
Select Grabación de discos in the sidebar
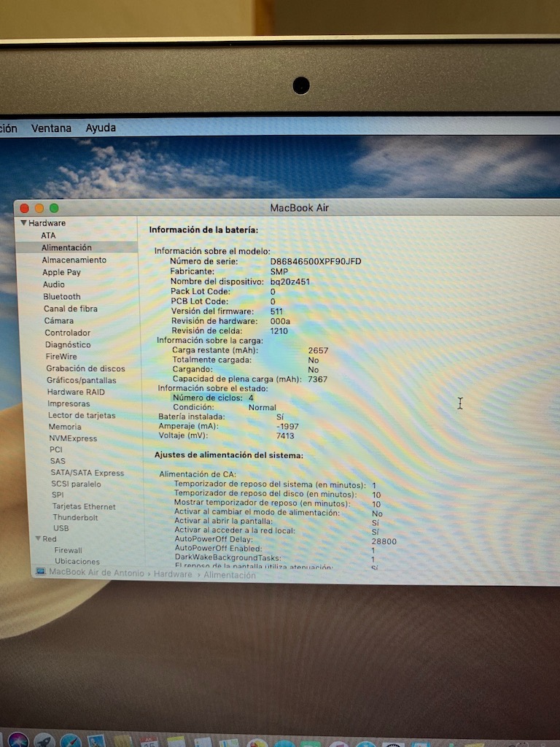85,368
